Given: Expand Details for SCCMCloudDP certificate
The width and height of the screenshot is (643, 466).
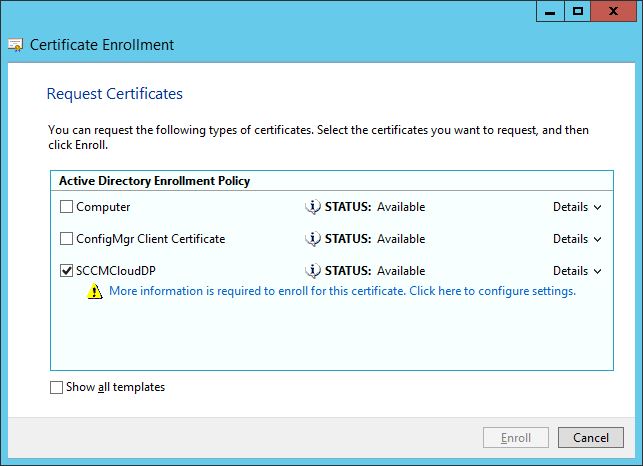Looking at the screenshot, I should (x=577, y=271).
